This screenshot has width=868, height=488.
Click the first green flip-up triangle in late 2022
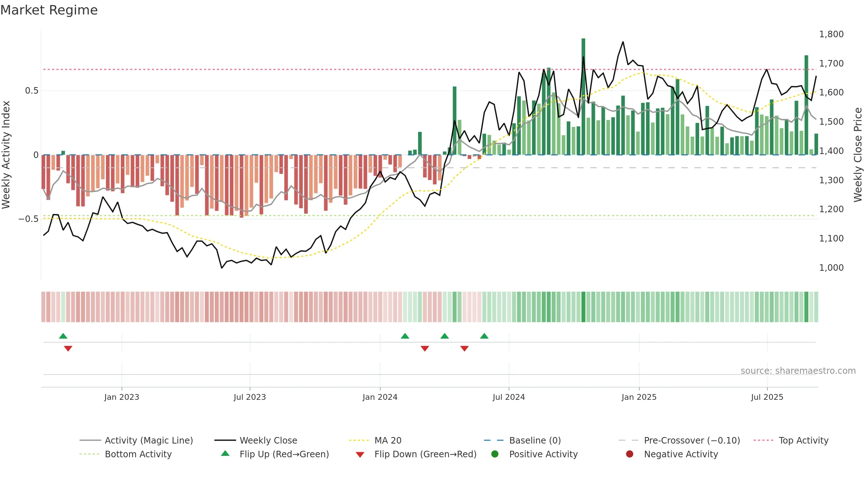[x=63, y=336]
